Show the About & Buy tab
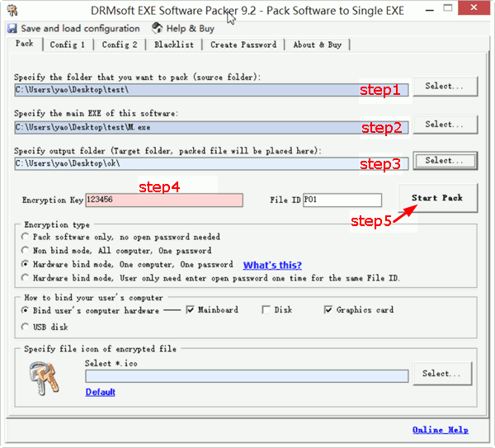The height and width of the screenshot is (448, 495). coord(318,45)
